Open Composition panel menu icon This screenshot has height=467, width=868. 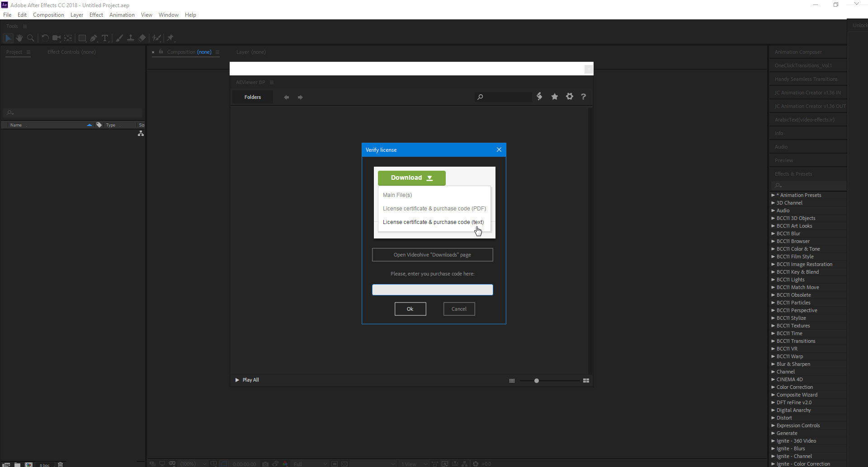(x=217, y=52)
